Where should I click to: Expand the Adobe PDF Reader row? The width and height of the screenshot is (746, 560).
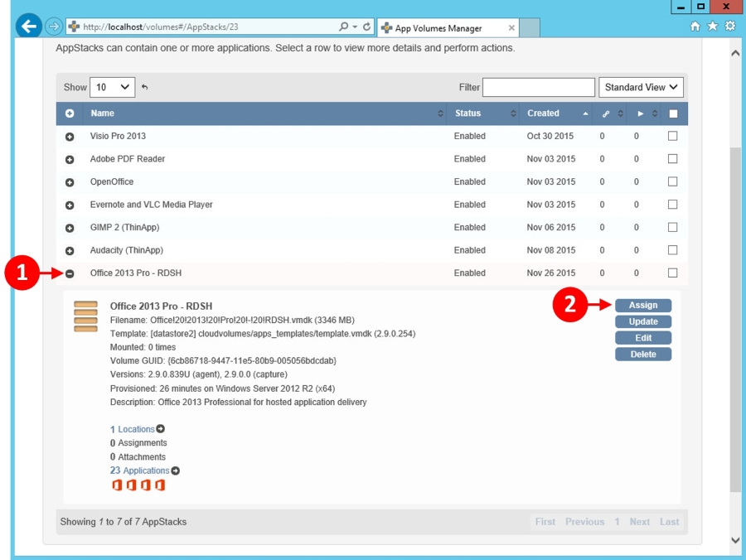tap(70, 160)
